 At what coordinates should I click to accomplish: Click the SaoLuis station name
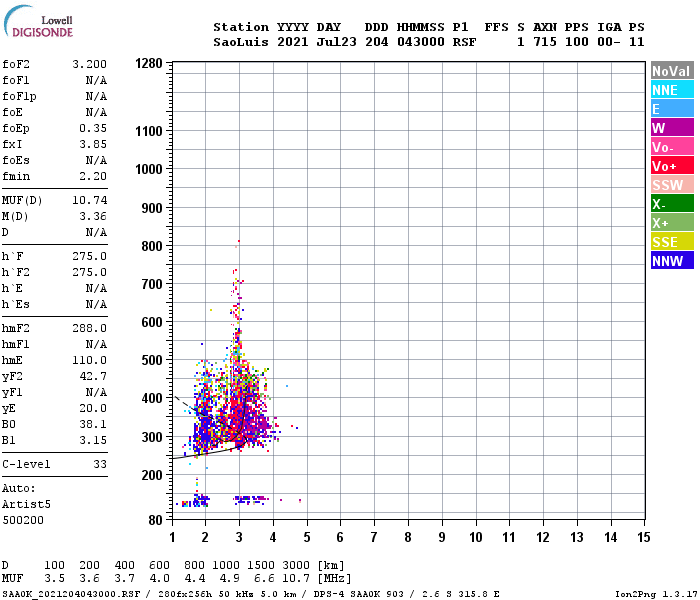(241, 42)
